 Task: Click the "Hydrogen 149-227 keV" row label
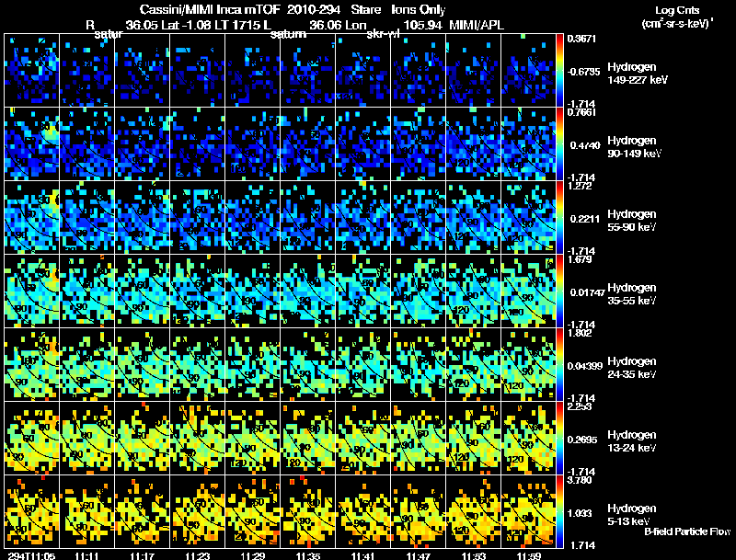pos(638,74)
